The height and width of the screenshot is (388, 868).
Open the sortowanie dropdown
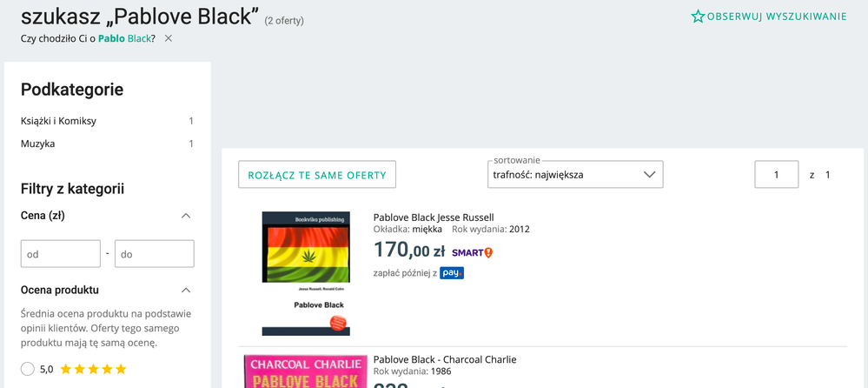click(x=575, y=175)
